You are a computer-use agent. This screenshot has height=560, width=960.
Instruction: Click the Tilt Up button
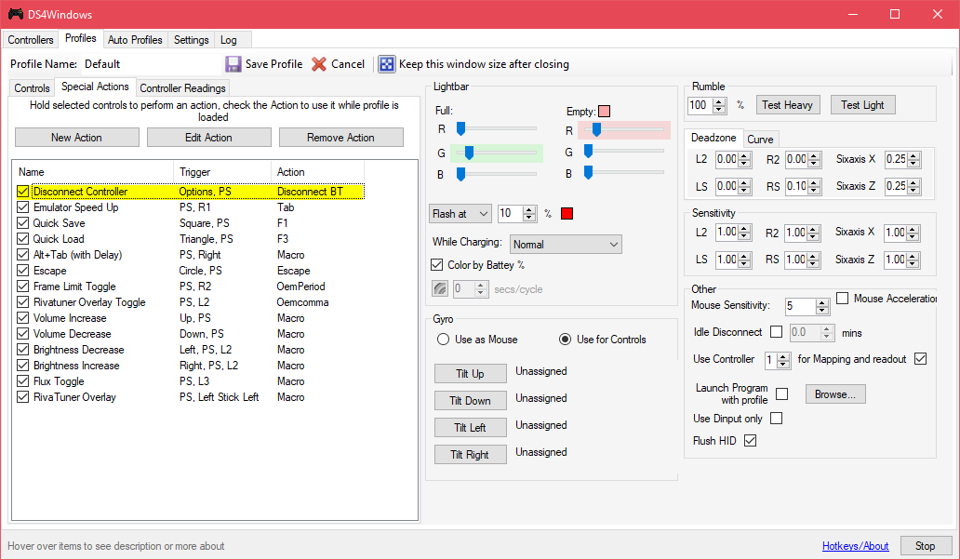click(x=470, y=374)
